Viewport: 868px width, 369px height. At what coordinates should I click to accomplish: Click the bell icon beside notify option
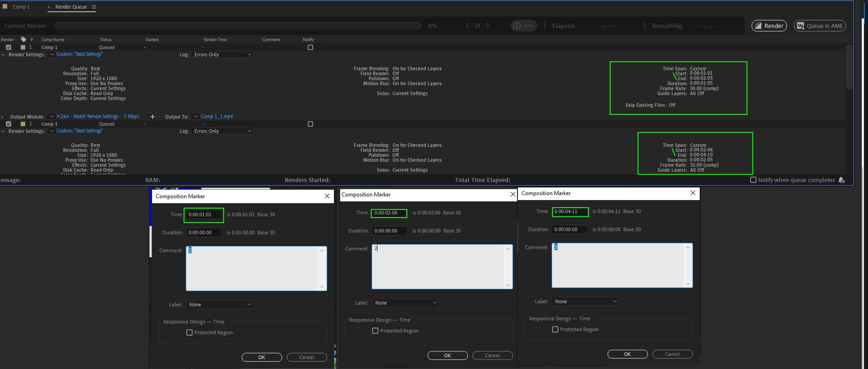841,180
